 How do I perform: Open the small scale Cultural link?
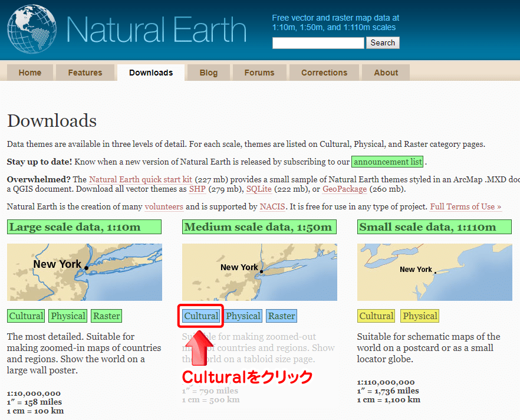[376, 316]
